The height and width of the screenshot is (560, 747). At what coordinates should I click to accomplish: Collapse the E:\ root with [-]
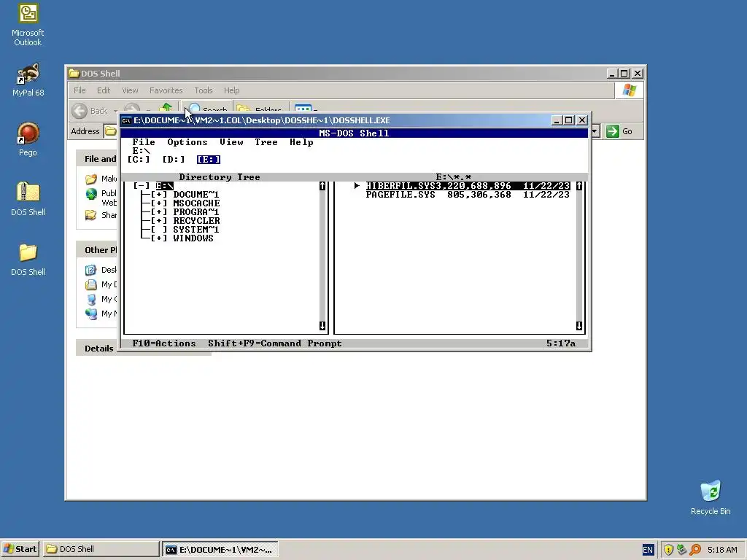point(141,186)
